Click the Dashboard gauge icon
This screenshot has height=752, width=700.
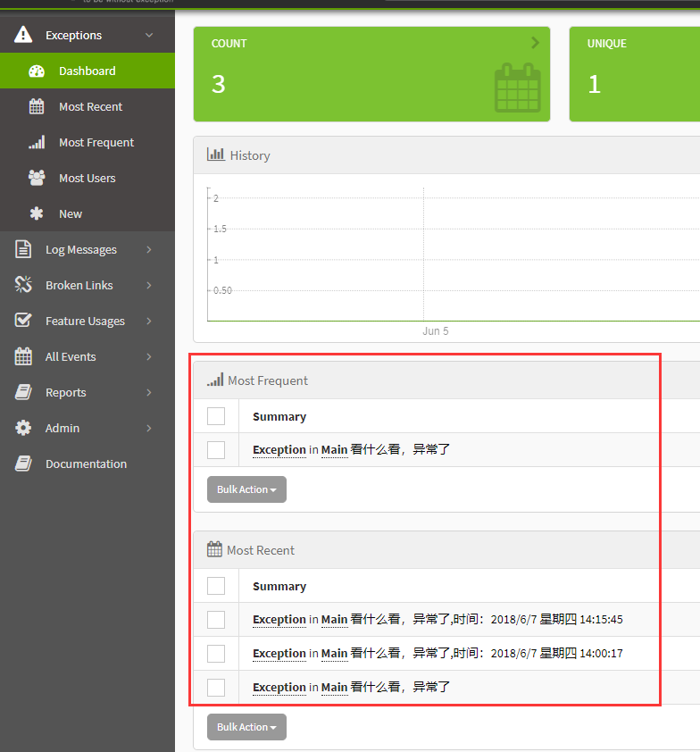click(x=37, y=71)
